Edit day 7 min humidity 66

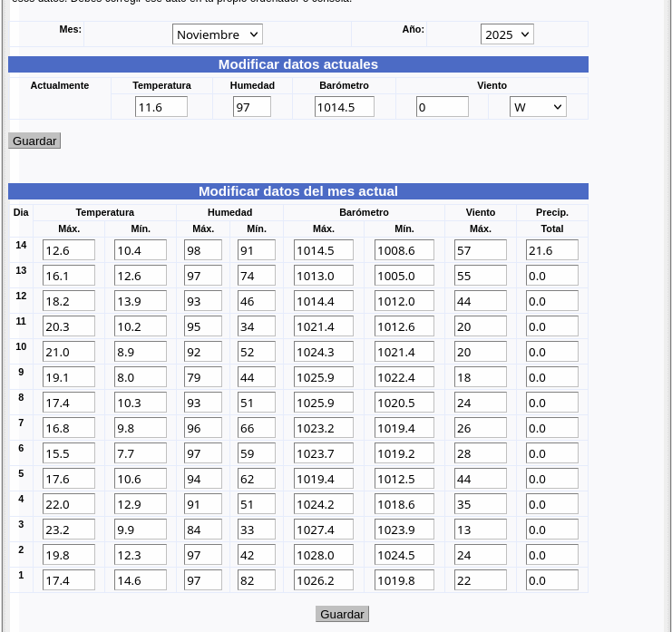tap(257, 428)
